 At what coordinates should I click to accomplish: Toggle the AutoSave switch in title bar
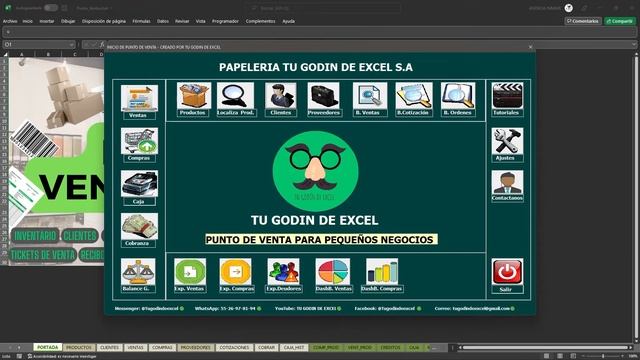tap(51, 8)
